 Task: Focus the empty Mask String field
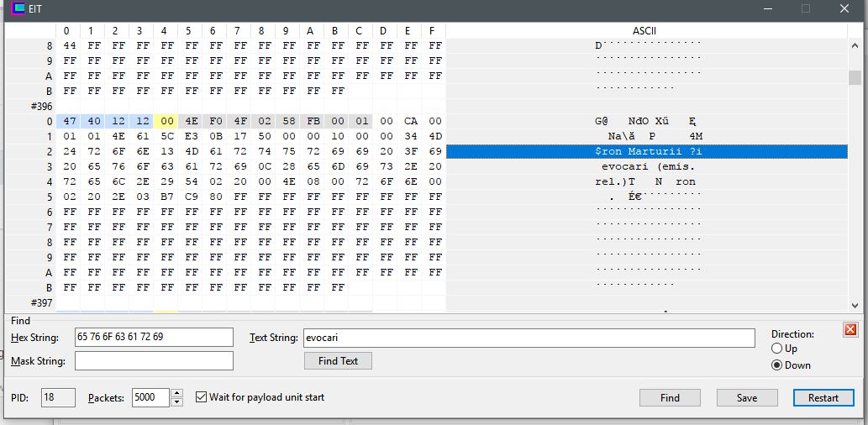[154, 360]
